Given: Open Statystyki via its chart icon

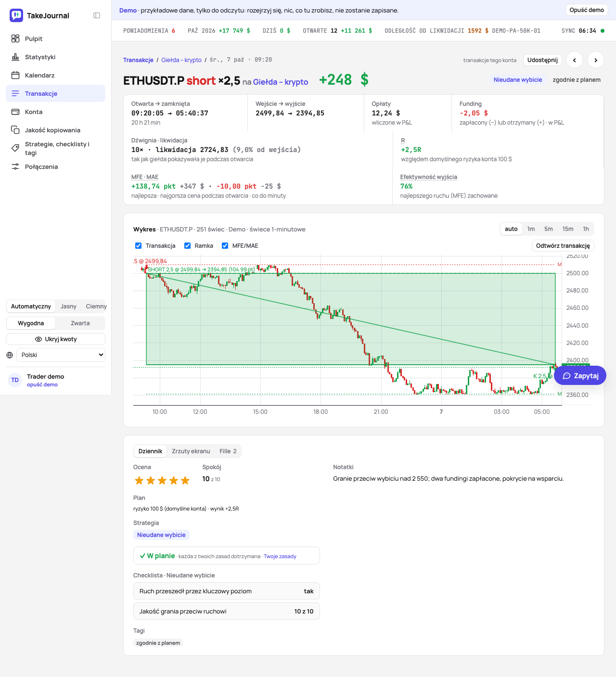Looking at the screenshot, I should click(x=15, y=57).
